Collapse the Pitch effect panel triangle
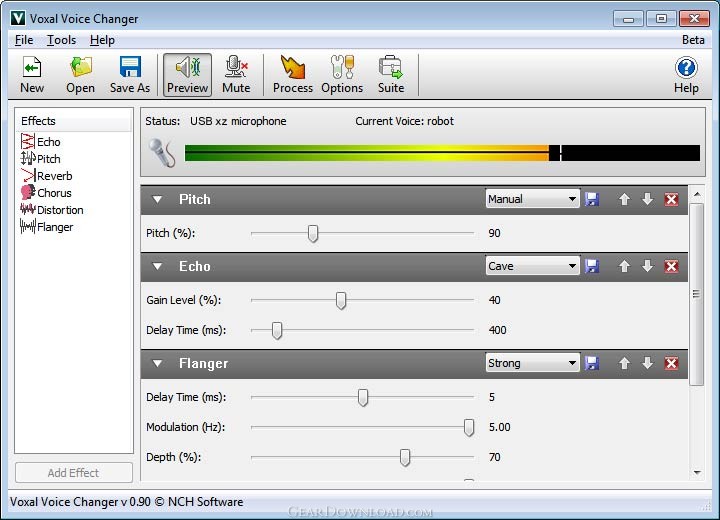The image size is (720, 520). pos(158,199)
